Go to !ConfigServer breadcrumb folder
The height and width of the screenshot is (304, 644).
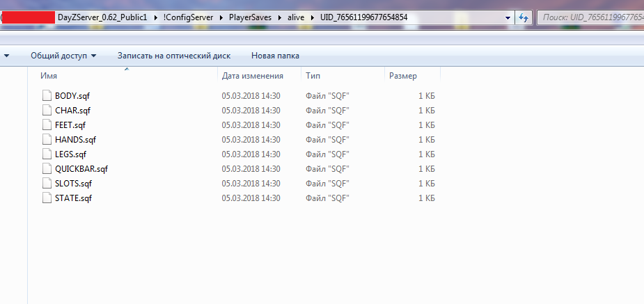pos(188,17)
